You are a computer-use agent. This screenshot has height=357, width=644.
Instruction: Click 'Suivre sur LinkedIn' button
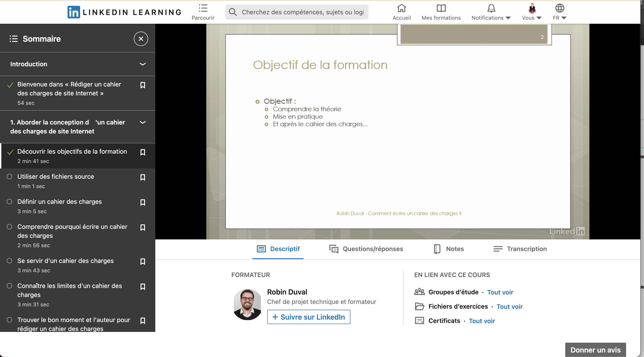pyautogui.click(x=309, y=317)
